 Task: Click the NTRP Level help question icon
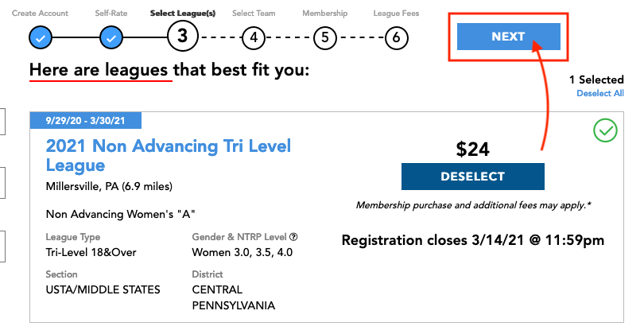click(x=294, y=237)
